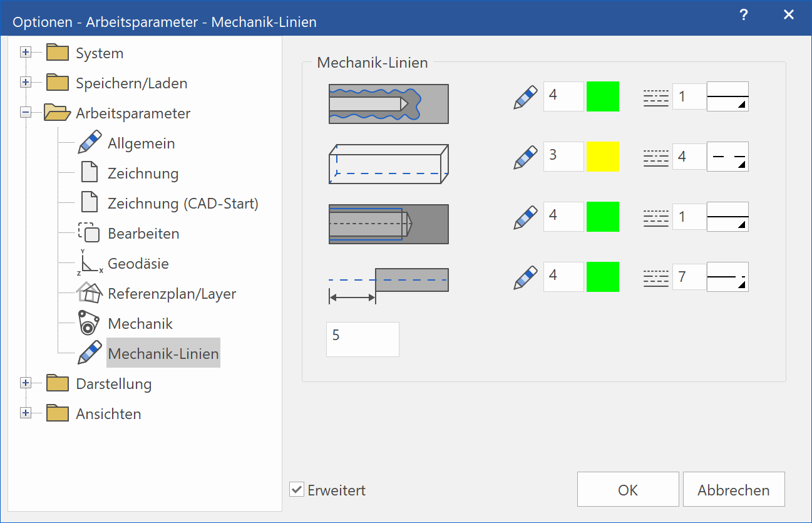Select the Mechanik tree entry
This screenshot has height=523, width=812.
pyautogui.click(x=140, y=324)
